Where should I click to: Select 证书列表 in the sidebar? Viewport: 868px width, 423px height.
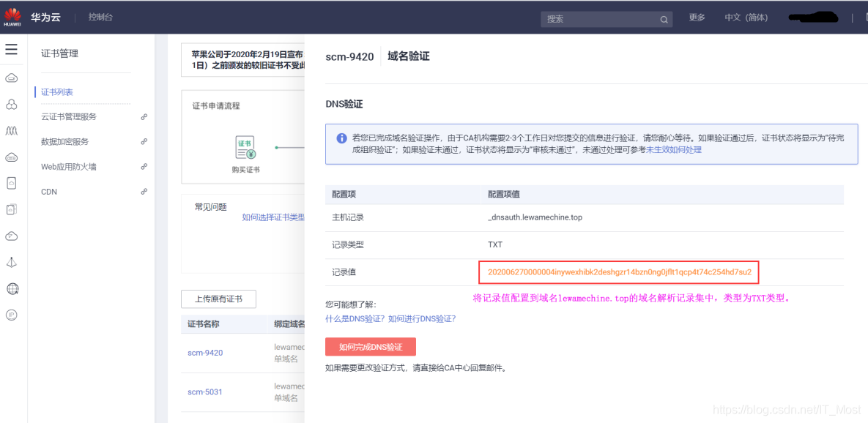pyautogui.click(x=57, y=91)
